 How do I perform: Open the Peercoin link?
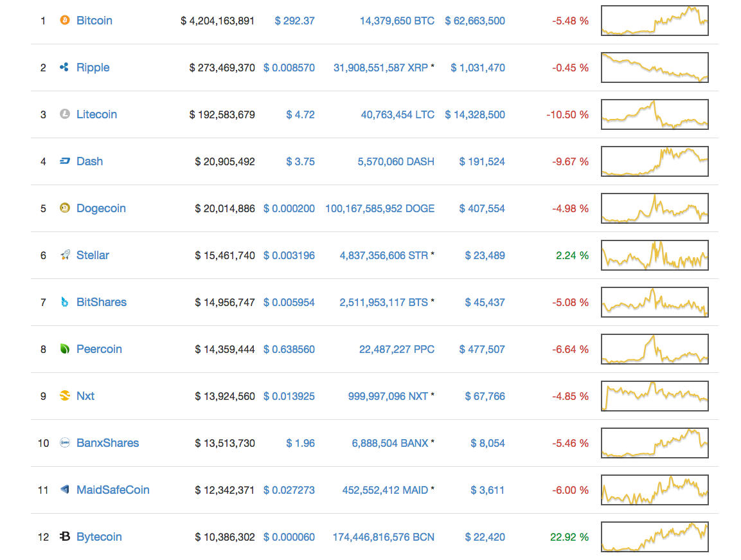[99, 349]
